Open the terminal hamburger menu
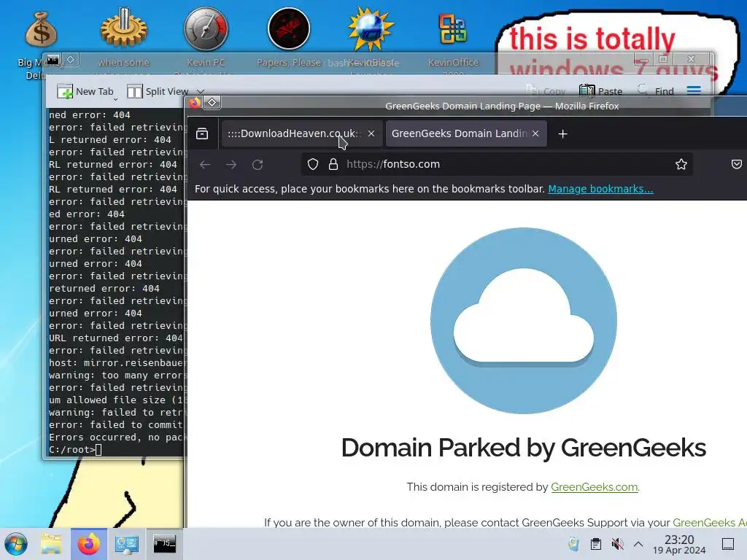Image resolution: width=747 pixels, height=560 pixels. point(694,90)
